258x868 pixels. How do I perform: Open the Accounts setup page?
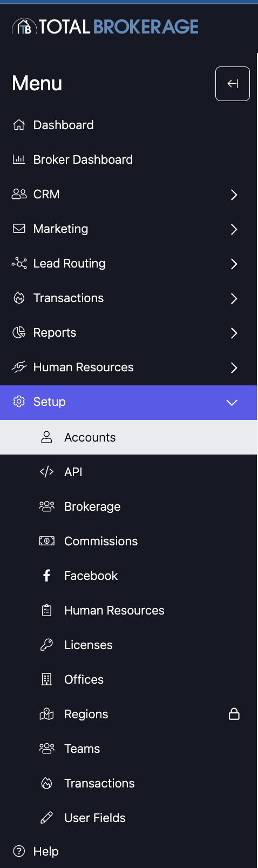(128, 437)
